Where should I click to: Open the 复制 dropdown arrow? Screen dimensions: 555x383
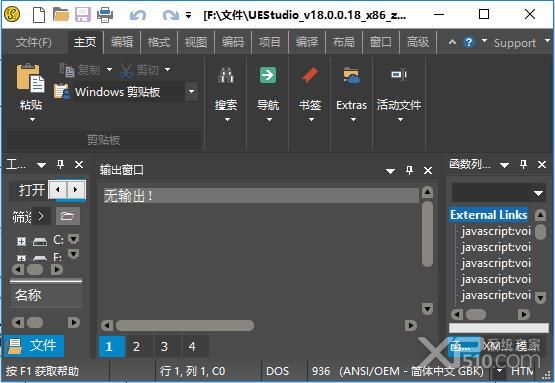coord(109,69)
